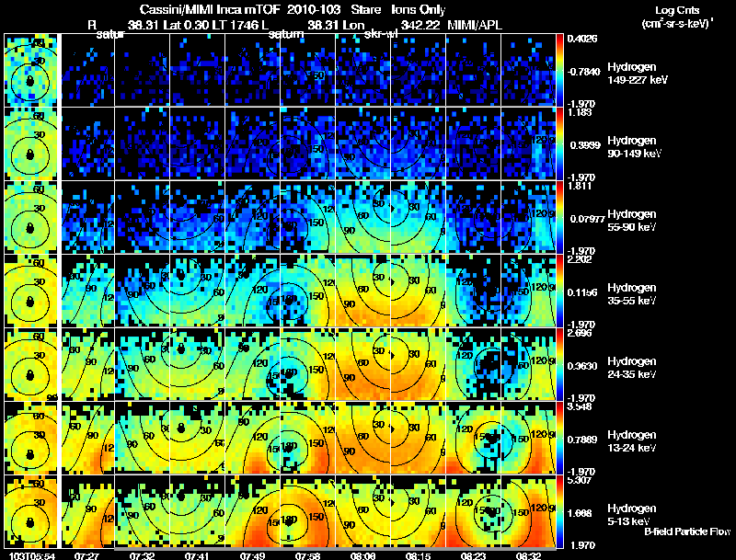
Task: Click the 07:49 time label
Action: coord(252,555)
